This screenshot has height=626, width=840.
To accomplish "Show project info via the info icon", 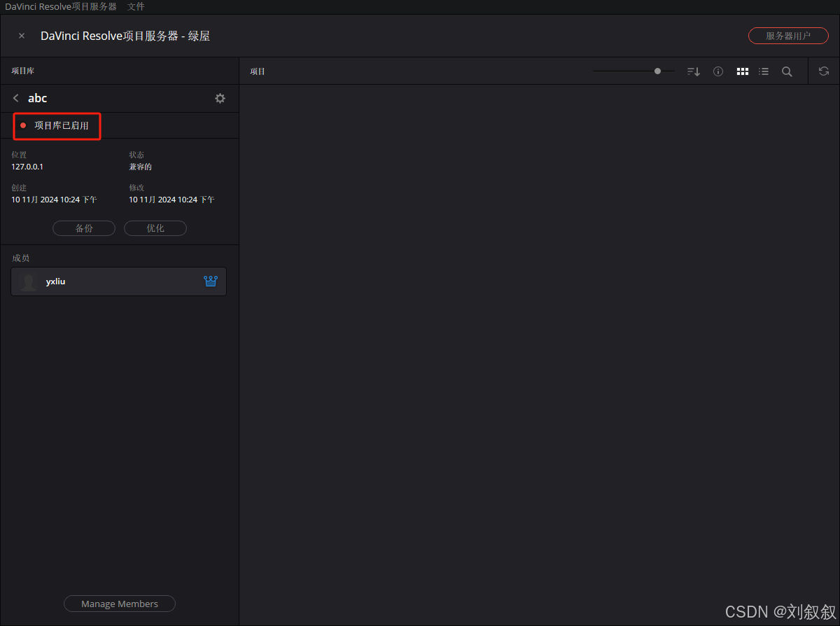I will [717, 71].
